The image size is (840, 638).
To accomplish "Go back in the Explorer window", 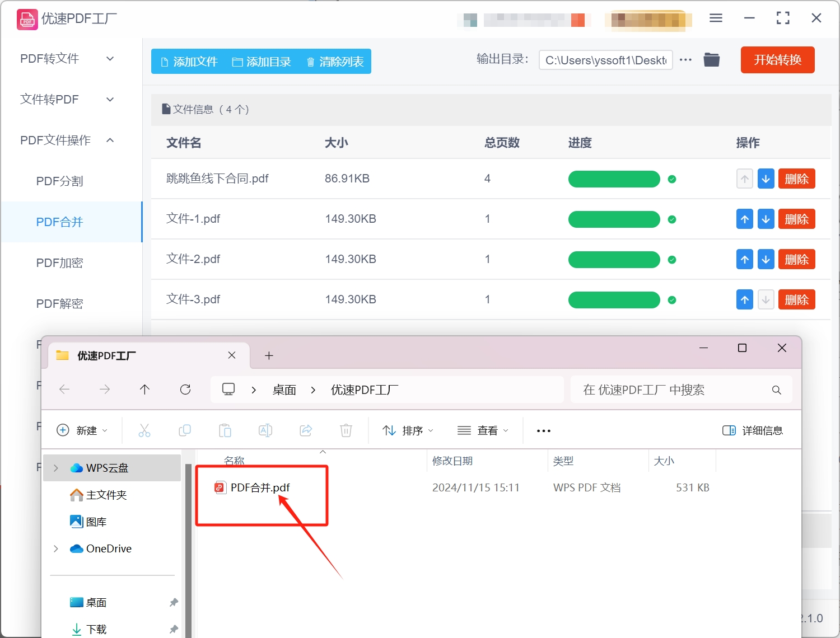I will [64, 390].
